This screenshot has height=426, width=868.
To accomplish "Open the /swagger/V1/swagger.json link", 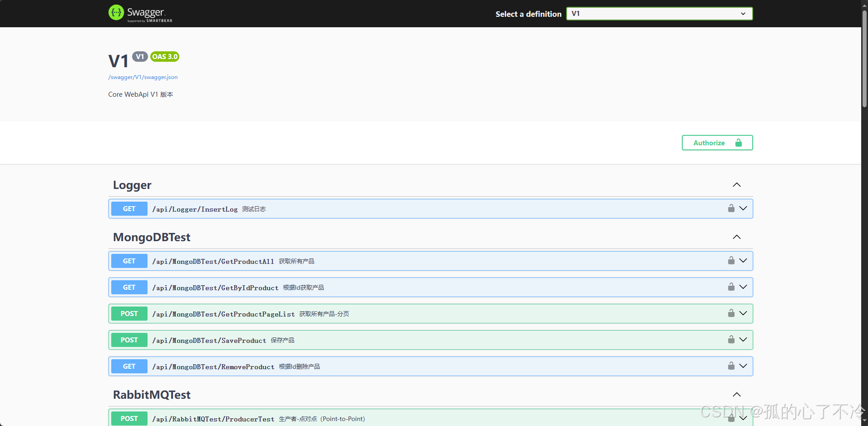I will pos(143,77).
